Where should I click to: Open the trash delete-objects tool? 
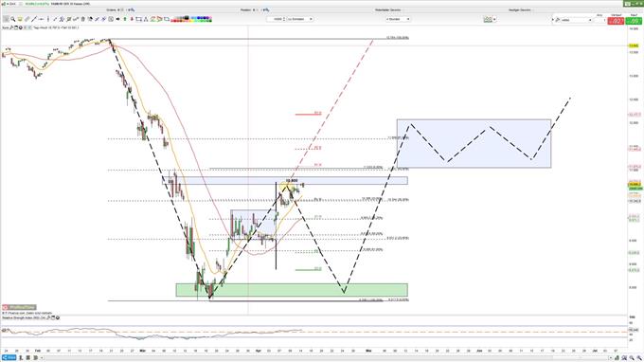point(83,19)
